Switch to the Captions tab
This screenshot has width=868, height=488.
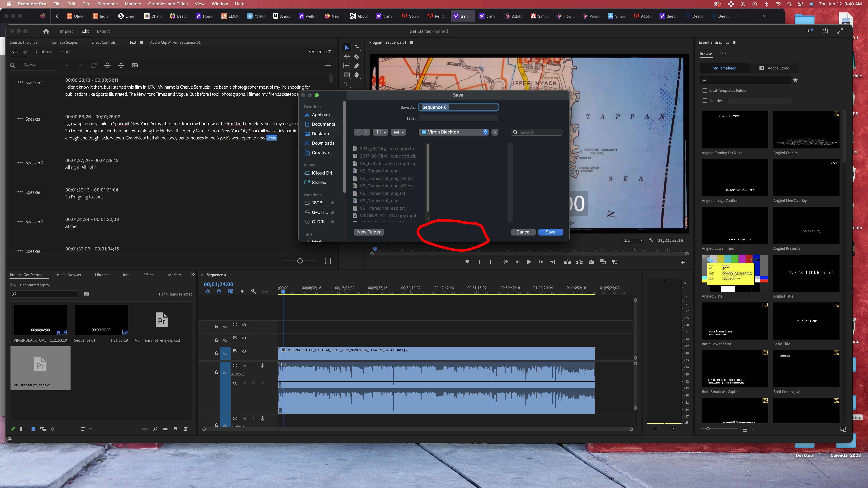44,52
